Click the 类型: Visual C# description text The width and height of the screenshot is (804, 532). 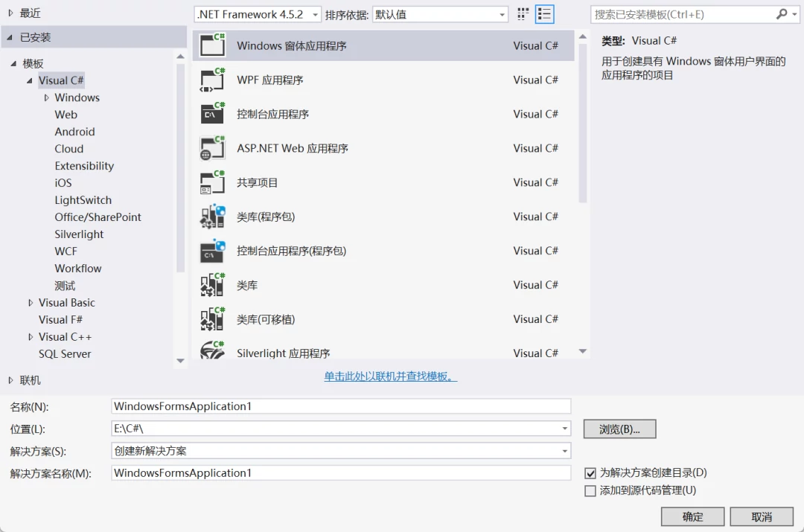point(639,40)
